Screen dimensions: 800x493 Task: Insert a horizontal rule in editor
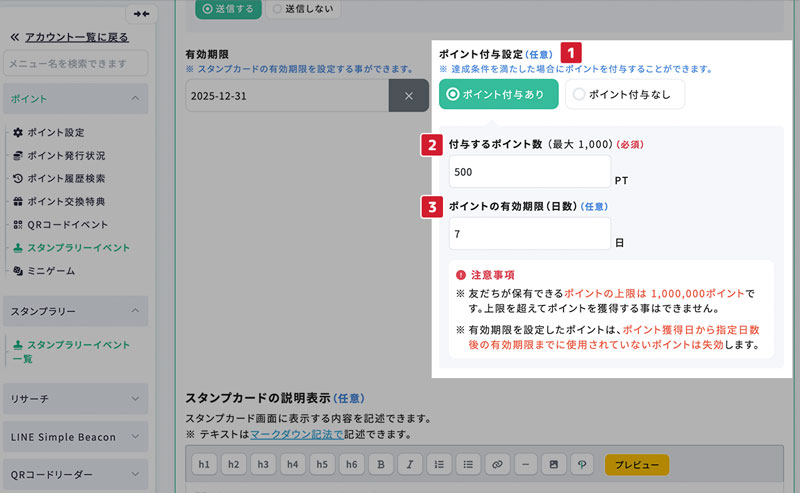pyautogui.click(x=525, y=465)
